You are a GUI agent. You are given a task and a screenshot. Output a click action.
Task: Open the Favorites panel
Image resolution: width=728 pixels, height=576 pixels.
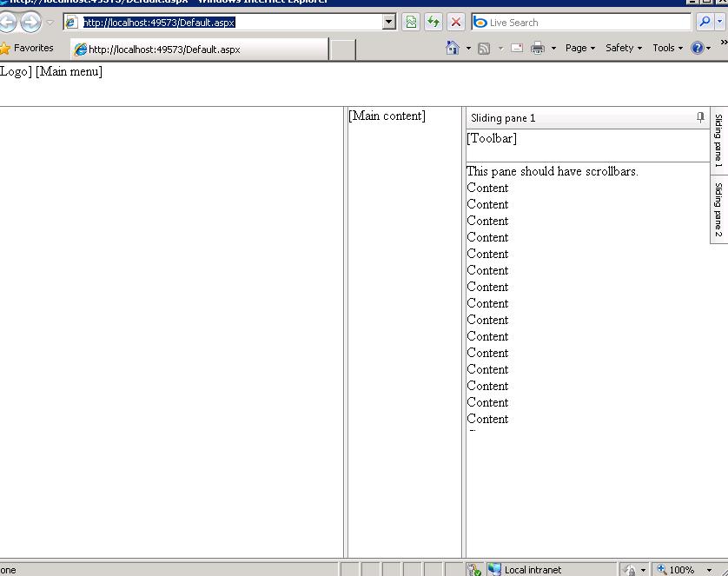27,48
